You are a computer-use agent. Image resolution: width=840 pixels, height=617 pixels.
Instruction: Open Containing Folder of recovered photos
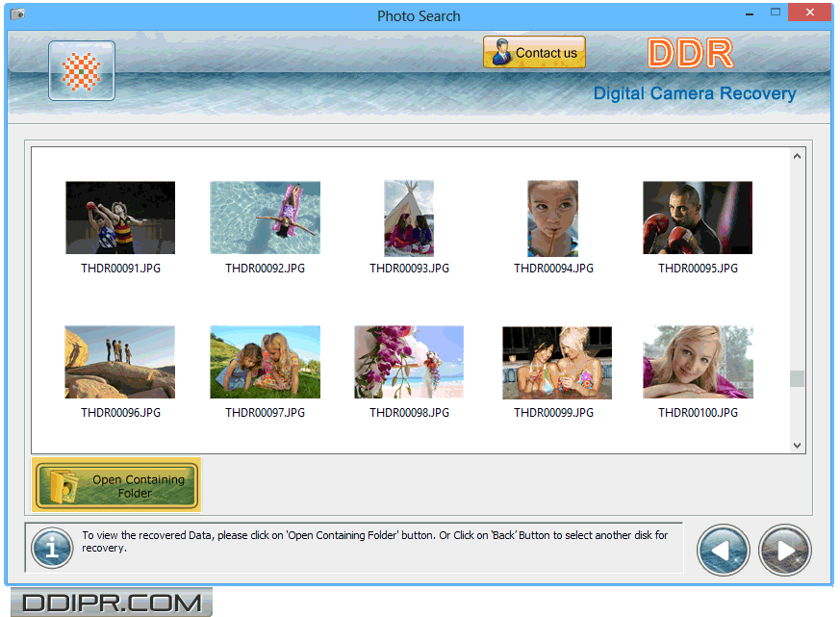coord(117,485)
